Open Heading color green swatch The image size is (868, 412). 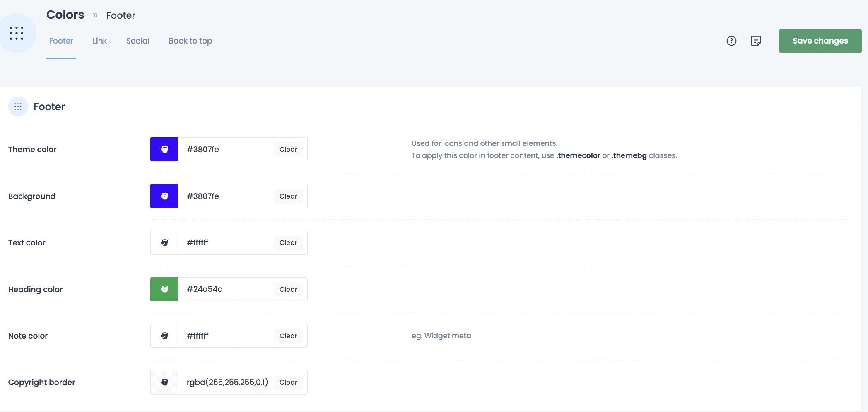coord(164,289)
